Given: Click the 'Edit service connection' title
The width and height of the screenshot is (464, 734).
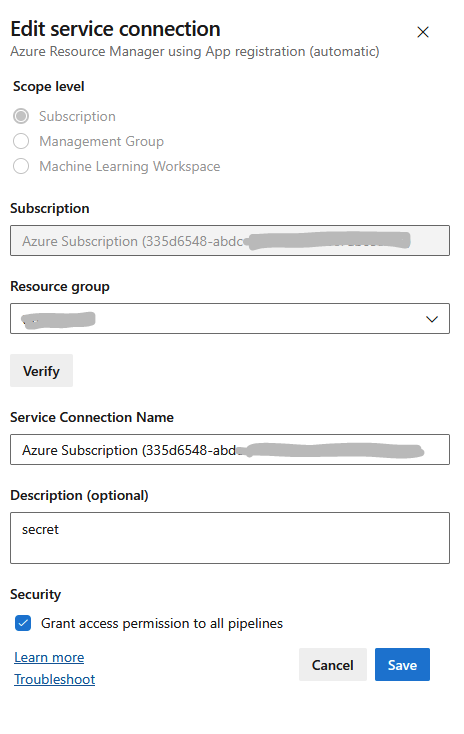Looking at the screenshot, I should [x=116, y=29].
